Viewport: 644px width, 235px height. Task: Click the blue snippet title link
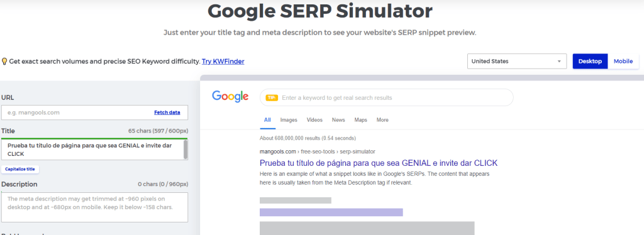click(x=379, y=163)
